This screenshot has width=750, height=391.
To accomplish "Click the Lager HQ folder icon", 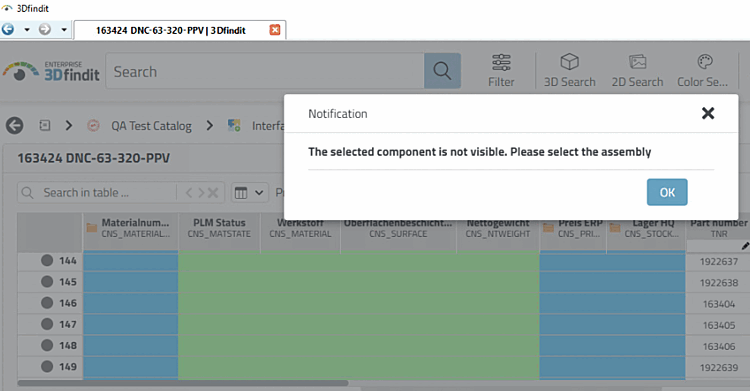I will point(615,227).
